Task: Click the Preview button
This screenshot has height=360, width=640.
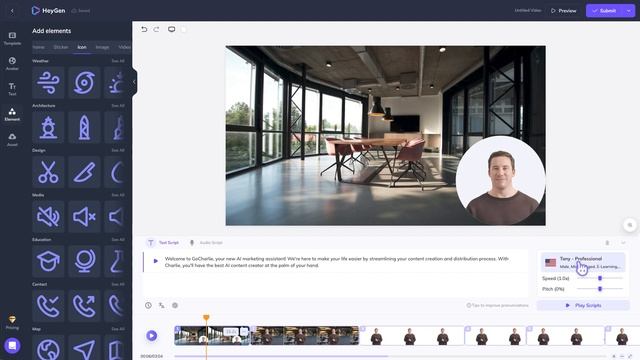Action: pyautogui.click(x=563, y=11)
